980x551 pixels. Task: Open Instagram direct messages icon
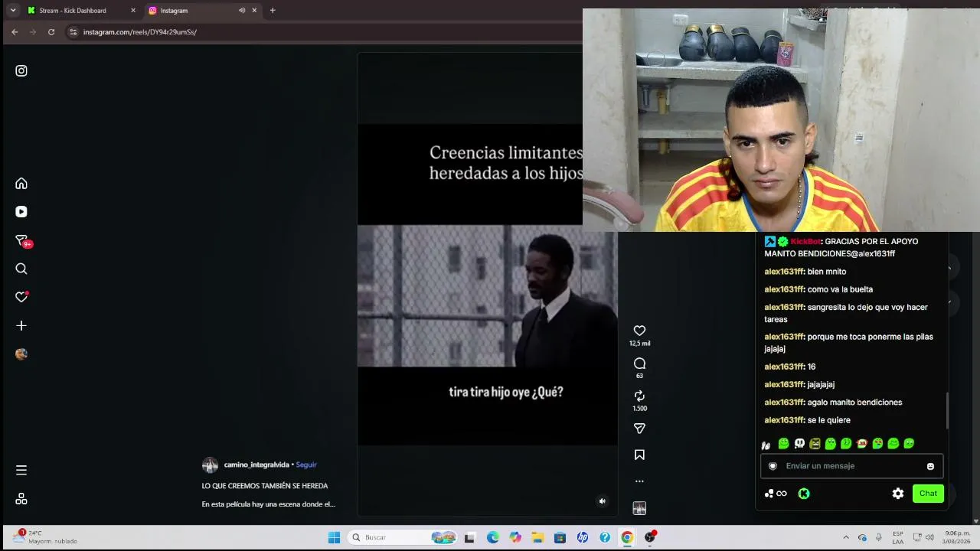pyautogui.click(x=21, y=240)
